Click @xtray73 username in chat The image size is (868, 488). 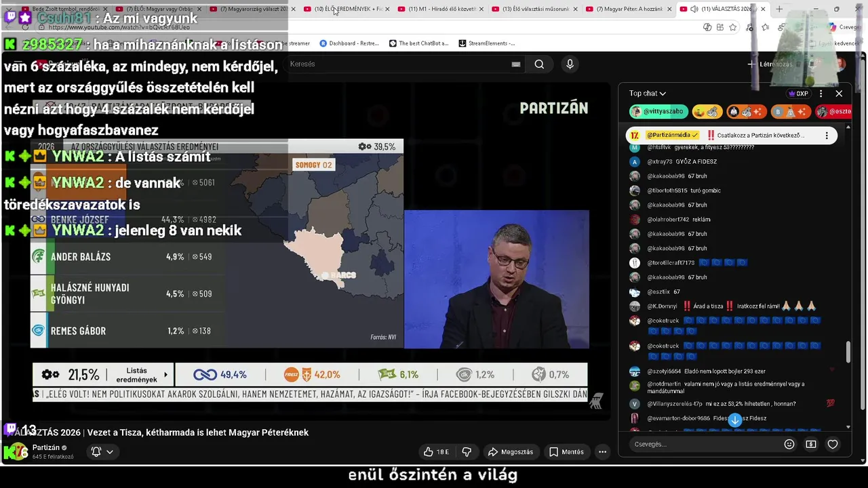click(660, 161)
